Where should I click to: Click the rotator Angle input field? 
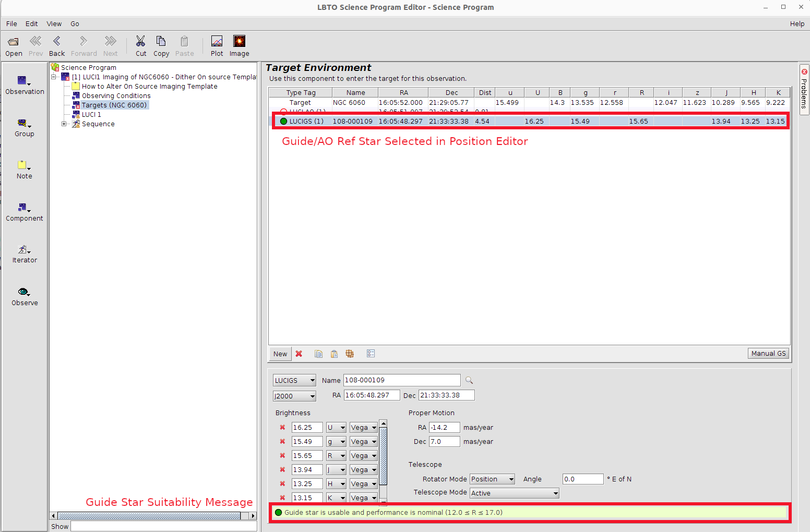pos(582,479)
